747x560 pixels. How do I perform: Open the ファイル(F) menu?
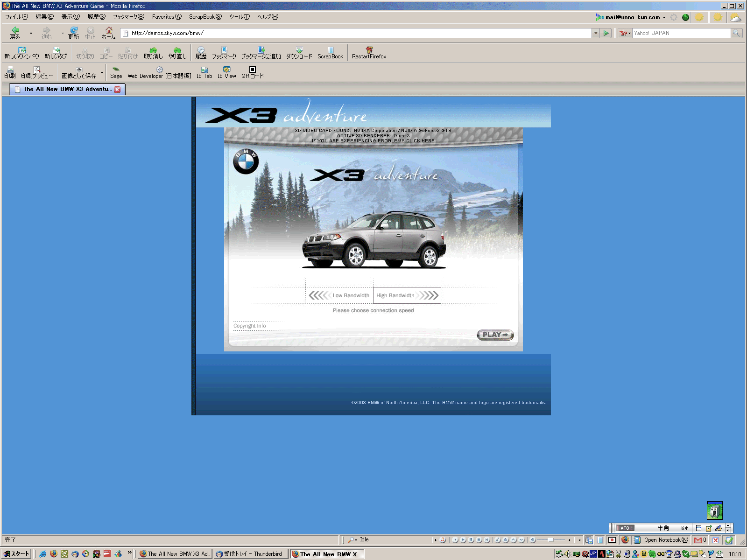(16, 17)
